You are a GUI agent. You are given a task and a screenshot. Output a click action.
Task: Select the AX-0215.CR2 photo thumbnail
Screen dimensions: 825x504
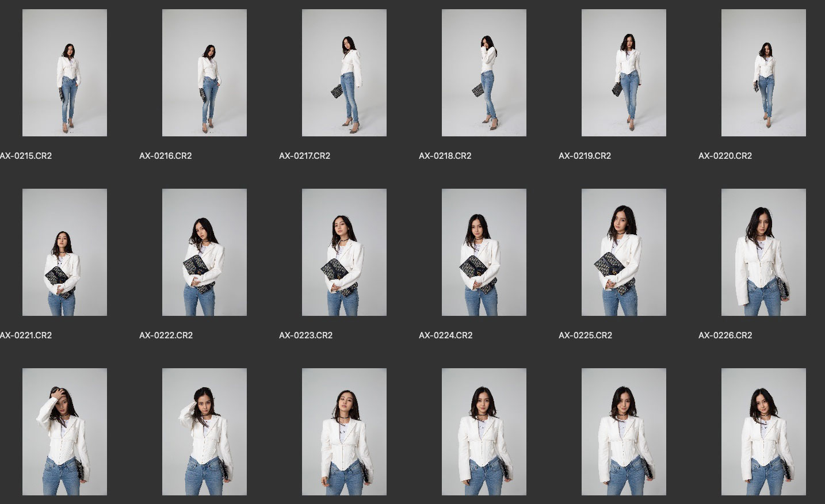(x=64, y=72)
